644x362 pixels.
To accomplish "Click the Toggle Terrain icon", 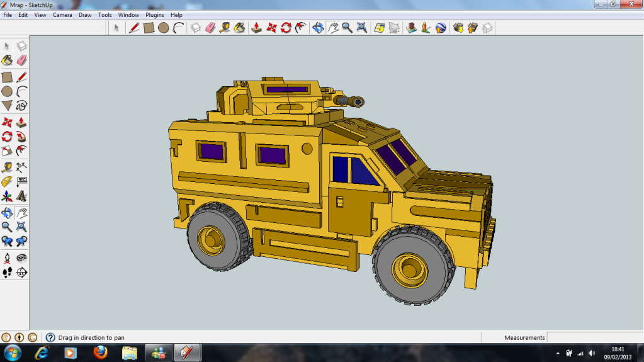I will click(x=394, y=28).
